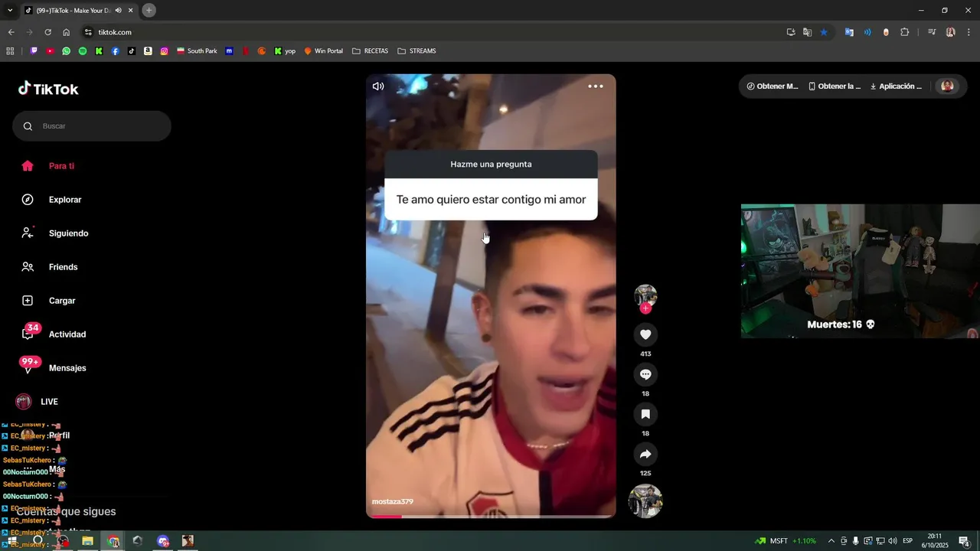
Task: Open the video comments bubble
Action: (x=645, y=374)
